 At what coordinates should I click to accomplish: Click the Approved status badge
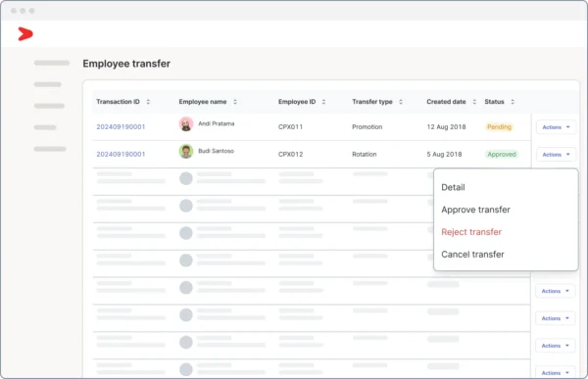point(502,154)
